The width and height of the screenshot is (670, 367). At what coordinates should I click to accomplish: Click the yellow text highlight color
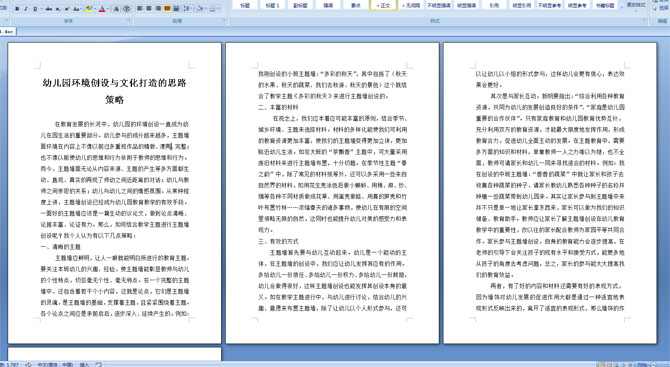click(x=88, y=9)
